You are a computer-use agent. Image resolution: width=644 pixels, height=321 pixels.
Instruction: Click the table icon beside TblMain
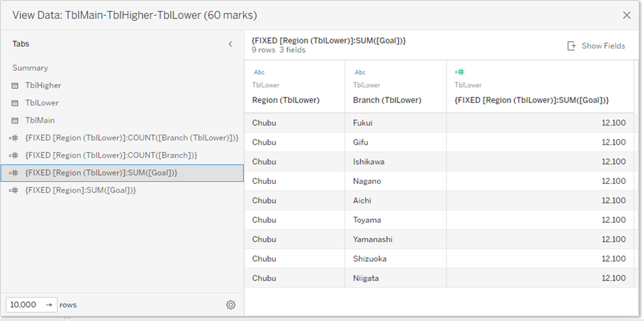pos(15,121)
